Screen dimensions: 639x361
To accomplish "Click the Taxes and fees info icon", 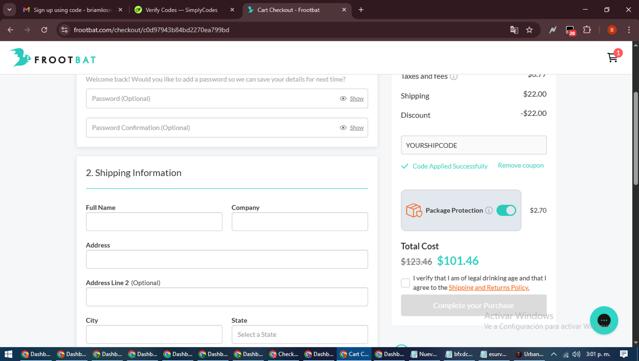I will coord(454,77).
